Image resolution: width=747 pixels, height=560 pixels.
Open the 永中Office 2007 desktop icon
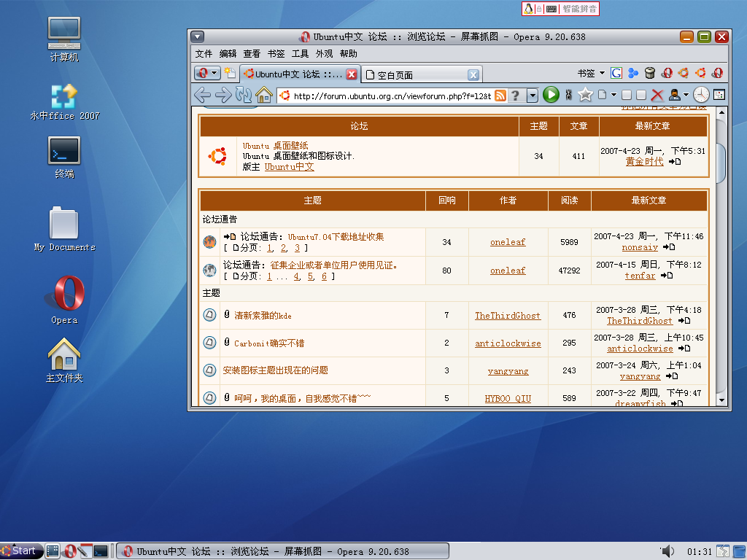click(64, 102)
